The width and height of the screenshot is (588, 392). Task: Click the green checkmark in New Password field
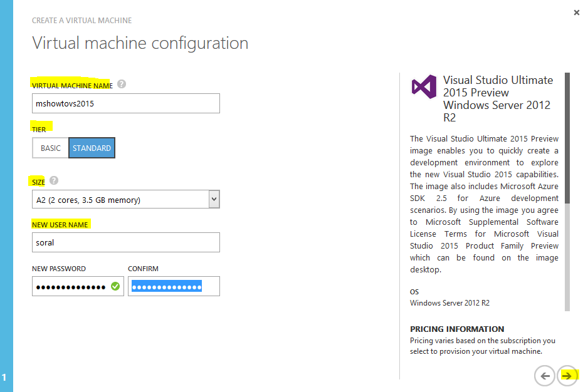(115, 286)
